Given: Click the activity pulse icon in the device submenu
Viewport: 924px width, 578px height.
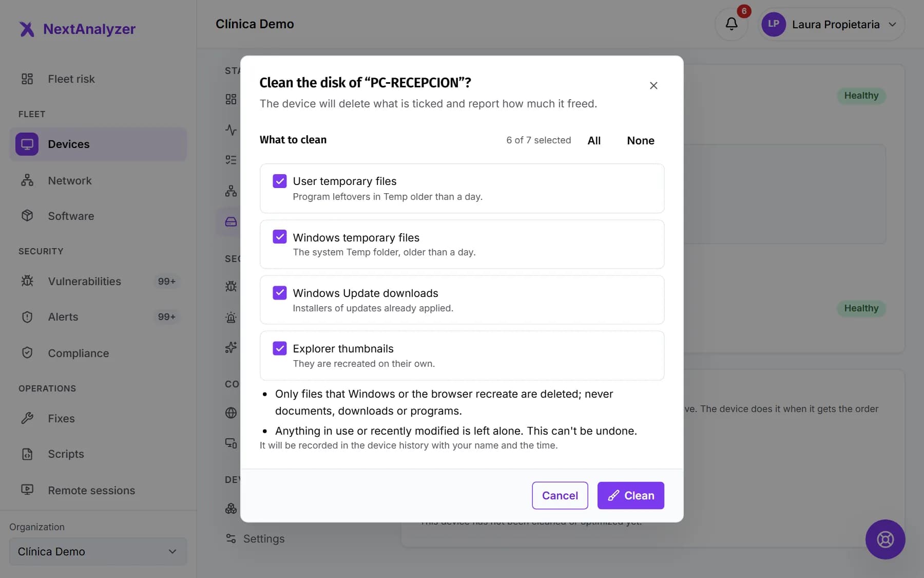Looking at the screenshot, I should (x=231, y=129).
